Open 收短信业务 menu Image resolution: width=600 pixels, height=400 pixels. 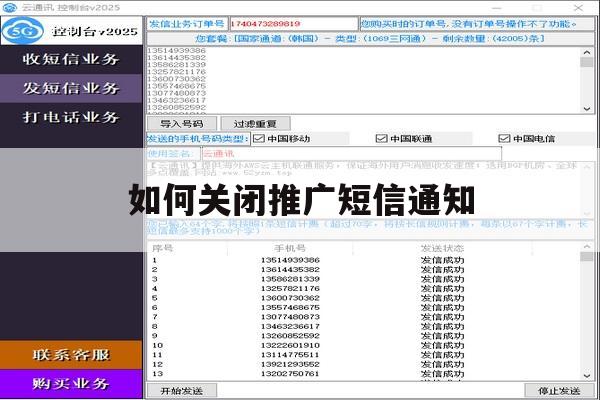point(71,59)
